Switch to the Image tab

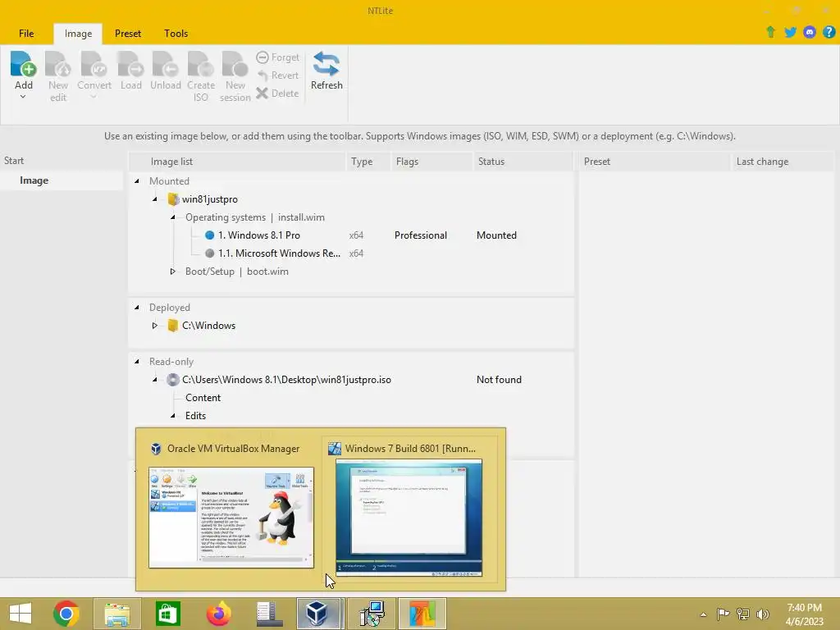tap(78, 33)
